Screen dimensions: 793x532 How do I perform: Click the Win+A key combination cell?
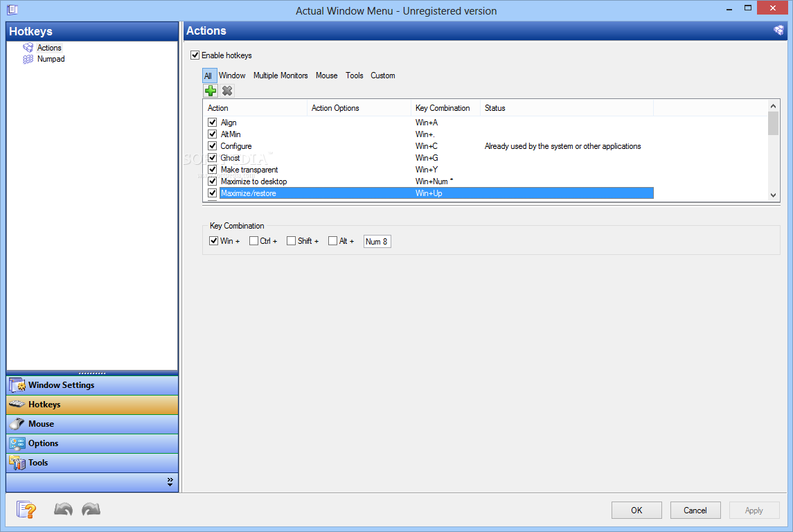coord(427,123)
